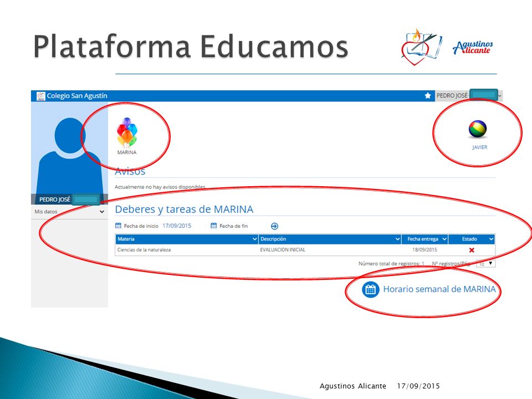This screenshot has height=399, width=532.
Task: Click the Colegio San Agustín logo icon
Action: click(x=40, y=96)
